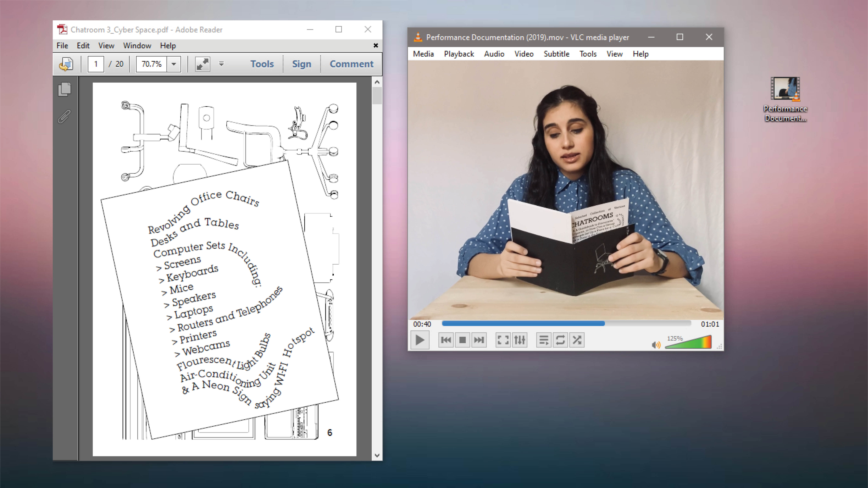Image resolution: width=868 pixels, height=488 pixels.
Task: Stop playback in VLC
Action: tap(462, 340)
